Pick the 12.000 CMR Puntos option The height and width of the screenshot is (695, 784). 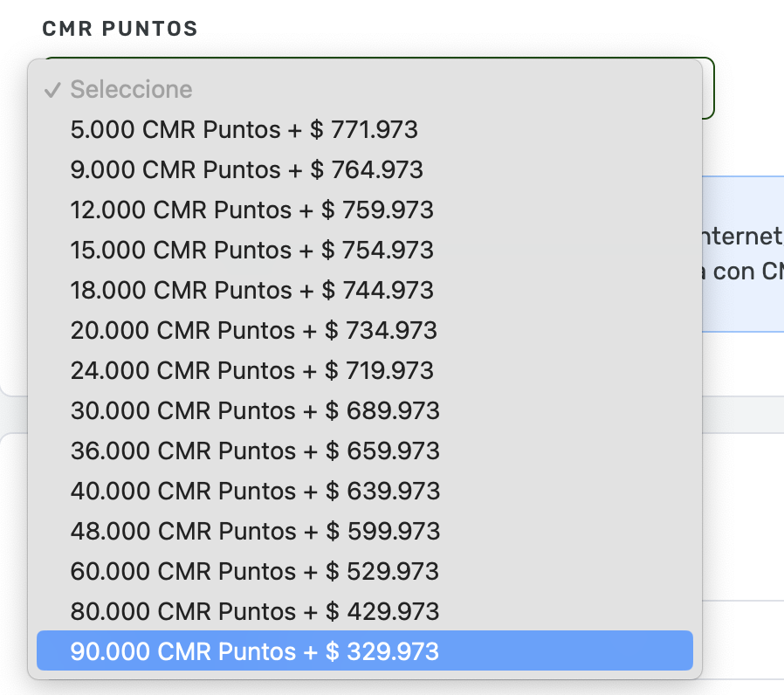(251, 210)
